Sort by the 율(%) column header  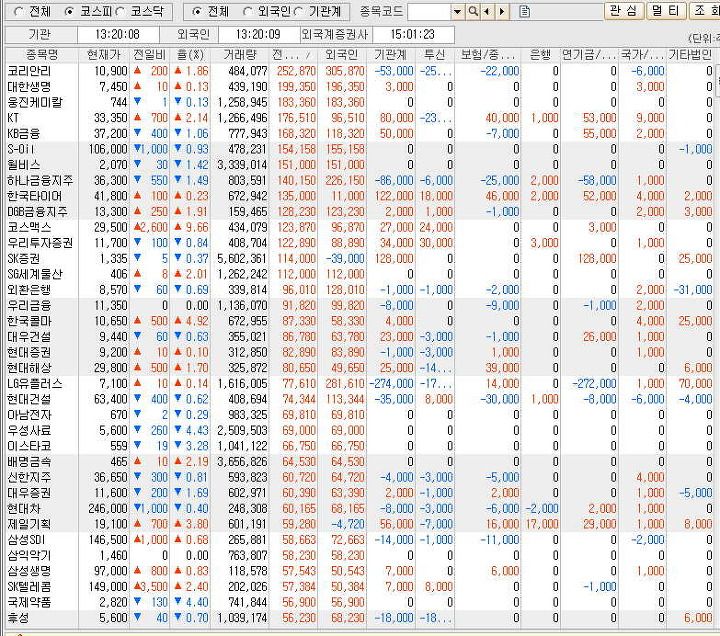(190, 55)
